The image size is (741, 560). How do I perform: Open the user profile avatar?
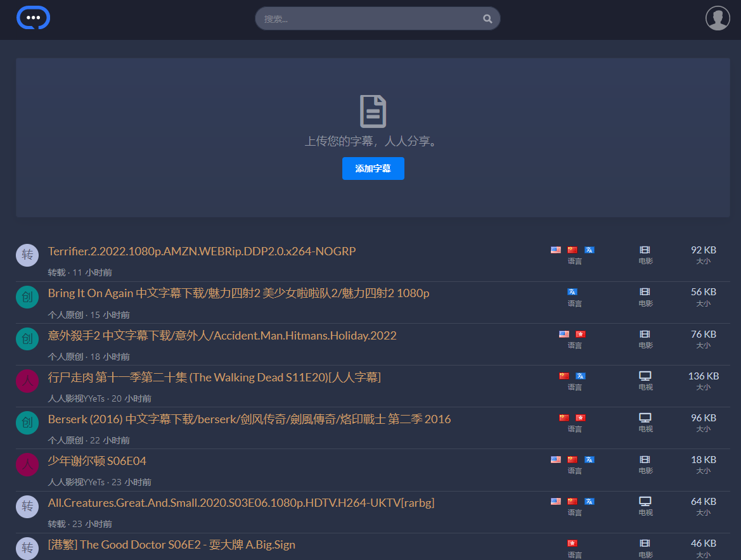click(718, 18)
